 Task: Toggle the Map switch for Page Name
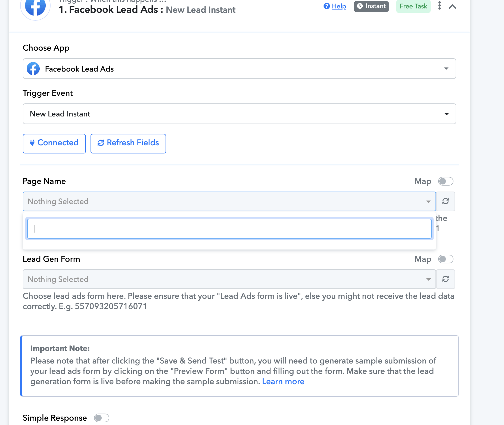[x=446, y=181]
